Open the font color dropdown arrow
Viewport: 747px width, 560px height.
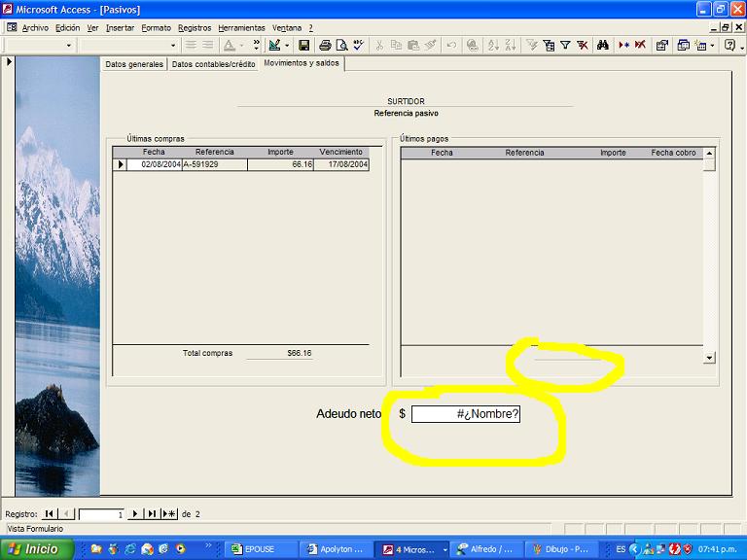(241, 46)
